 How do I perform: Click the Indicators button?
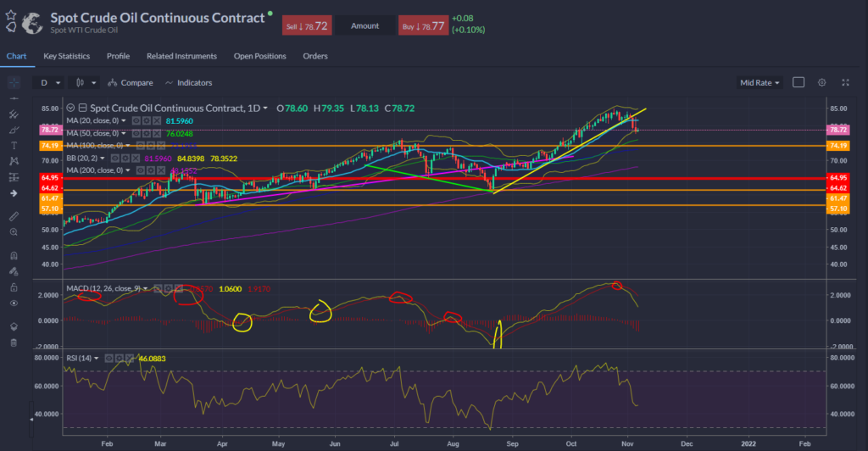[189, 83]
